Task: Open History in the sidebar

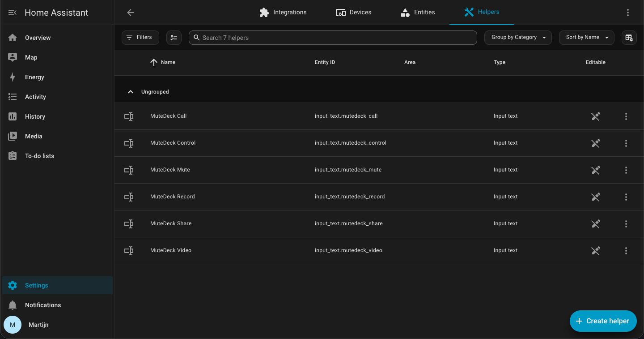Action: coord(57,116)
